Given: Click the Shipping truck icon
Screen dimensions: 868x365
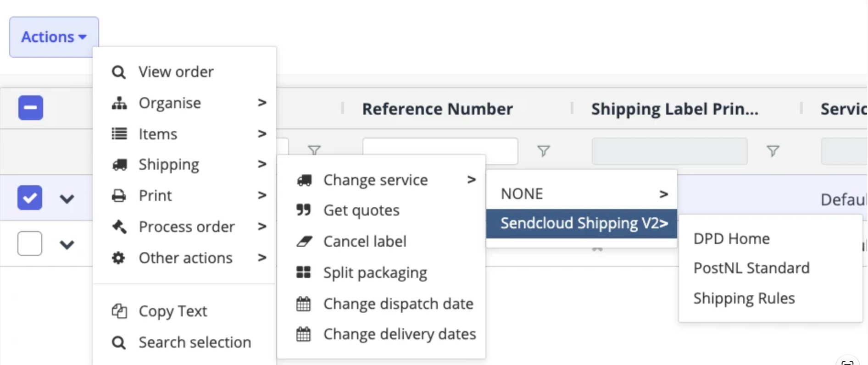Looking at the screenshot, I should [119, 165].
